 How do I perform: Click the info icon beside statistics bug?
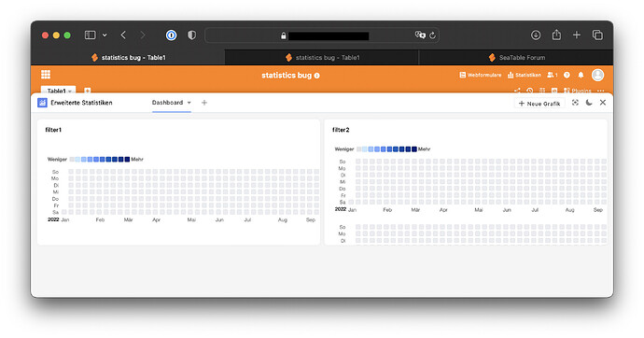[x=317, y=76]
